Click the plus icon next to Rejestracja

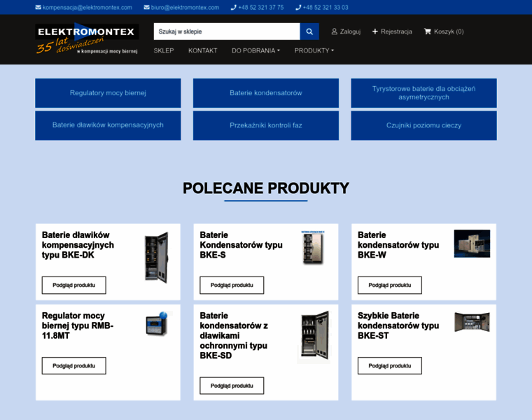(x=375, y=31)
